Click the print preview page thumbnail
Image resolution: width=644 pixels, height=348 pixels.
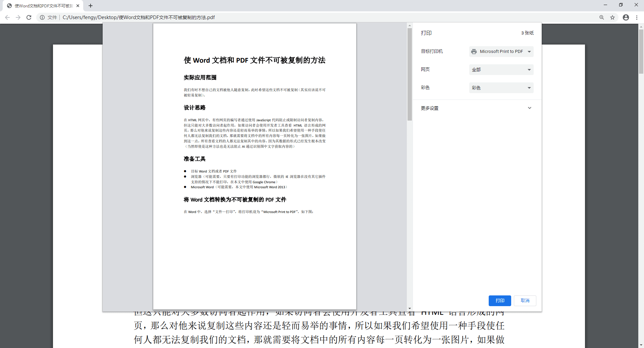255,166
